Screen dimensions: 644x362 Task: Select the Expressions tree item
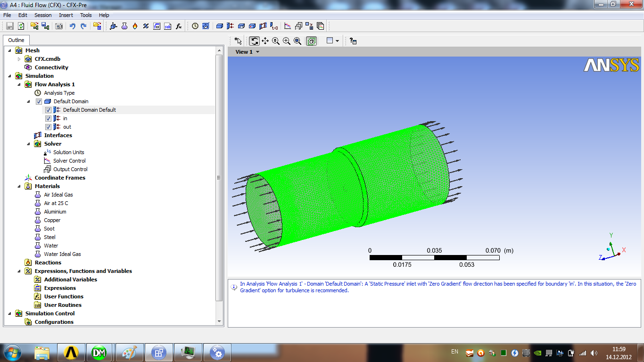click(x=60, y=288)
